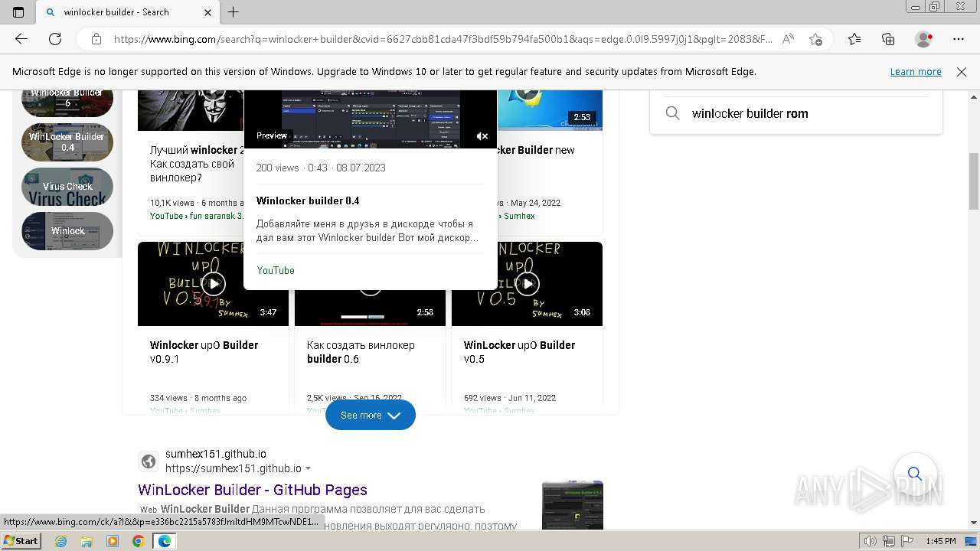Image resolution: width=980 pixels, height=551 pixels.
Task: Click the browser Back arrow
Action: click(21, 39)
